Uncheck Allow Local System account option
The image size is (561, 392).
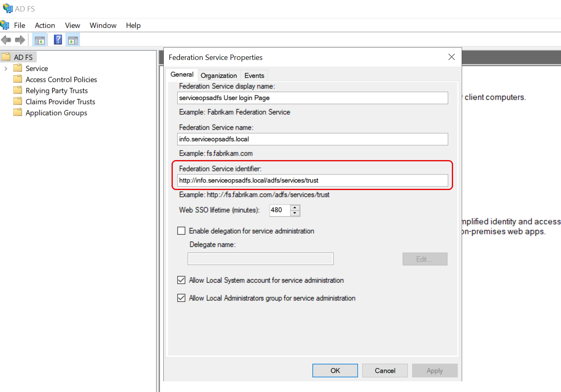coord(181,280)
